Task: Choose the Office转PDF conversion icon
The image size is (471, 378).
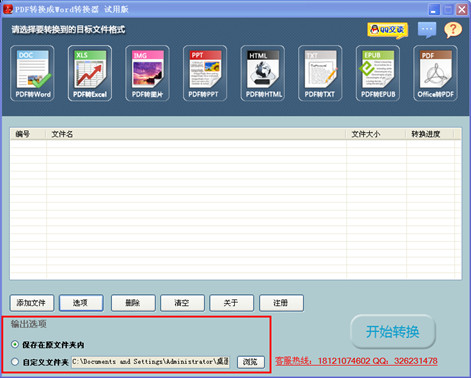Action: click(435, 73)
